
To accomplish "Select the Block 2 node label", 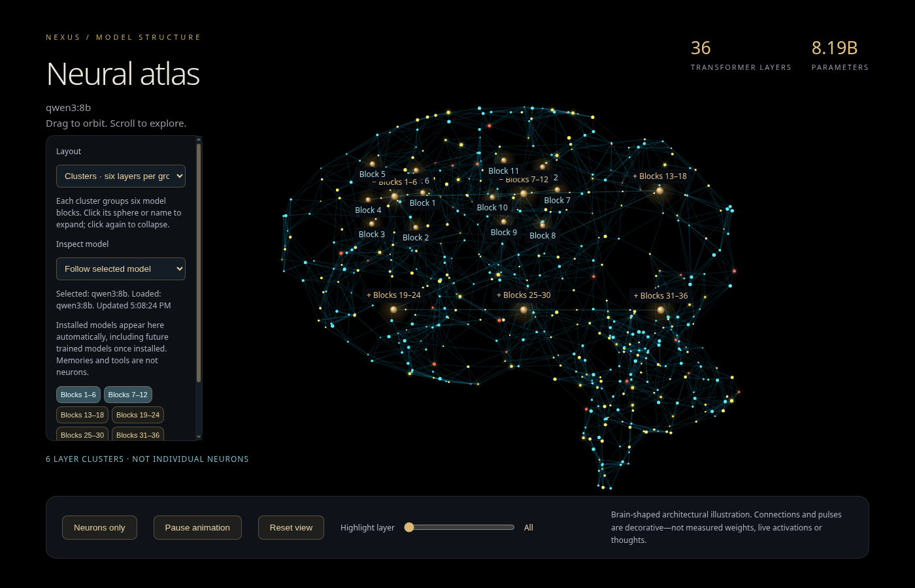I will [x=416, y=238].
